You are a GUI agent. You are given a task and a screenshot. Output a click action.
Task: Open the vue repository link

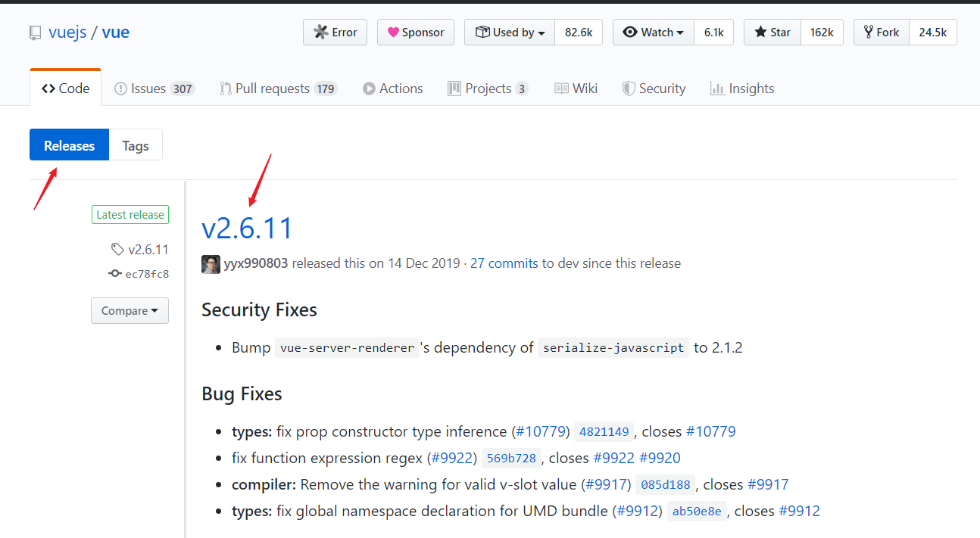115,33
